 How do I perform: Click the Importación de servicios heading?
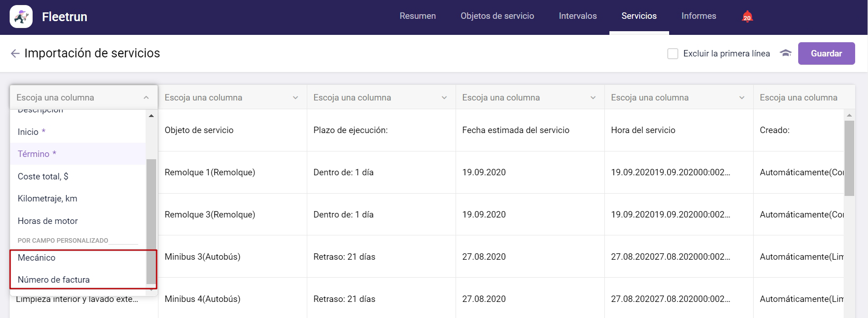[92, 53]
